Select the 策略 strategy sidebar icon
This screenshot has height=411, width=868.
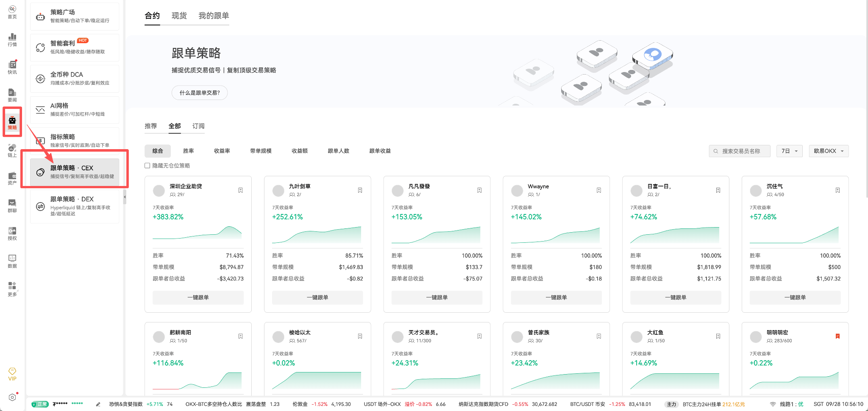pyautogui.click(x=12, y=123)
